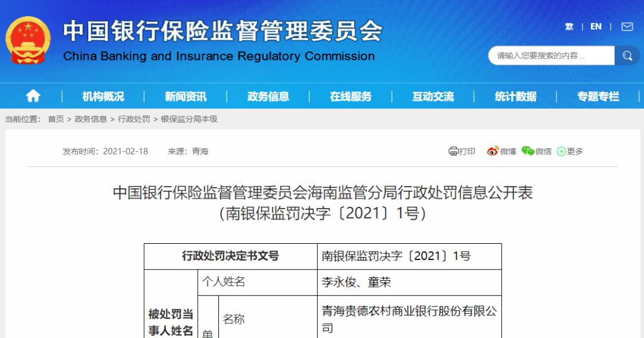Image resolution: width=644 pixels, height=338 pixels.
Task: Open the mail envelope icon
Action: [x=627, y=27]
